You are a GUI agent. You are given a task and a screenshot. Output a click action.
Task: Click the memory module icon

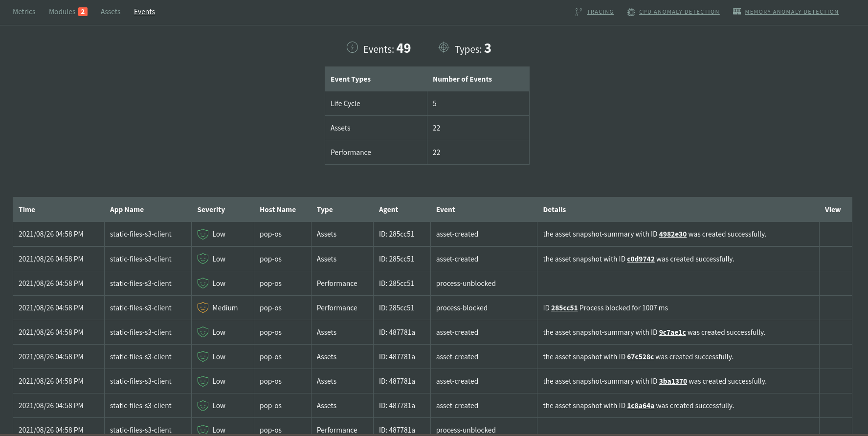737,11
